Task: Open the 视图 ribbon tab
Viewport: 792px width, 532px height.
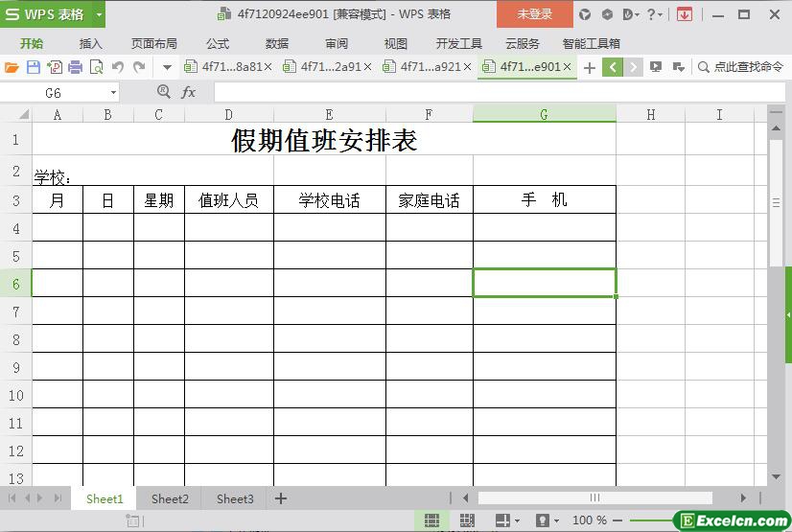Action: coord(395,43)
